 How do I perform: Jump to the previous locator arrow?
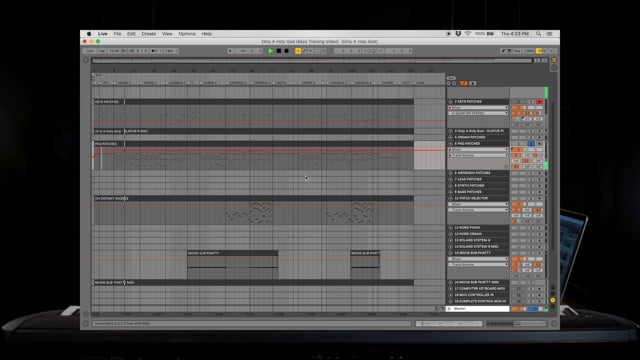point(449,83)
